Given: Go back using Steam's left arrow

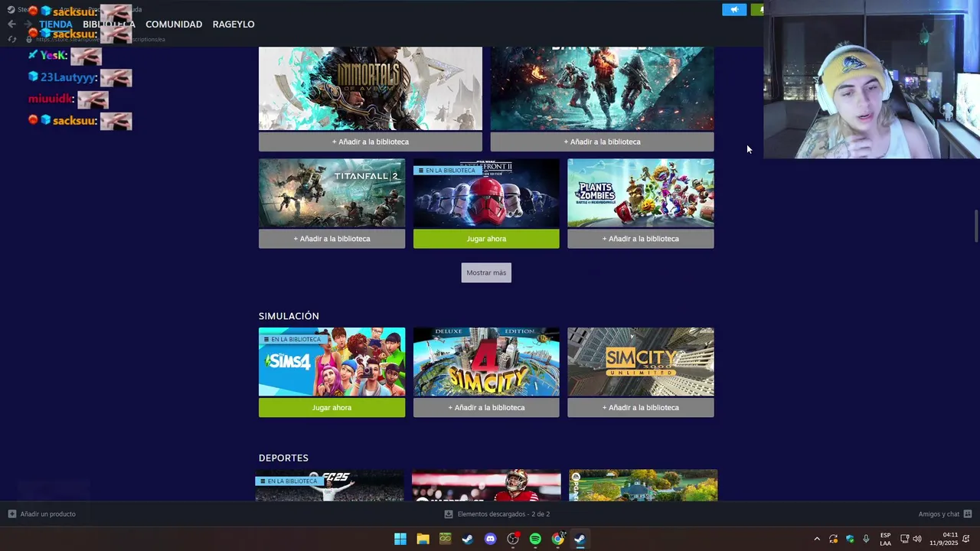Looking at the screenshot, I should pos(11,24).
